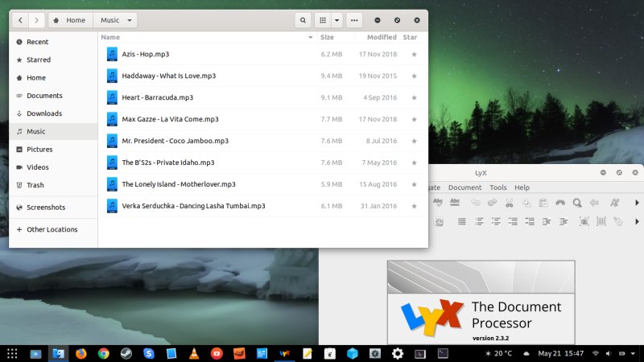This screenshot has height=362, width=644.
Task: Show applications grid in taskbar
Action: pos(12,353)
